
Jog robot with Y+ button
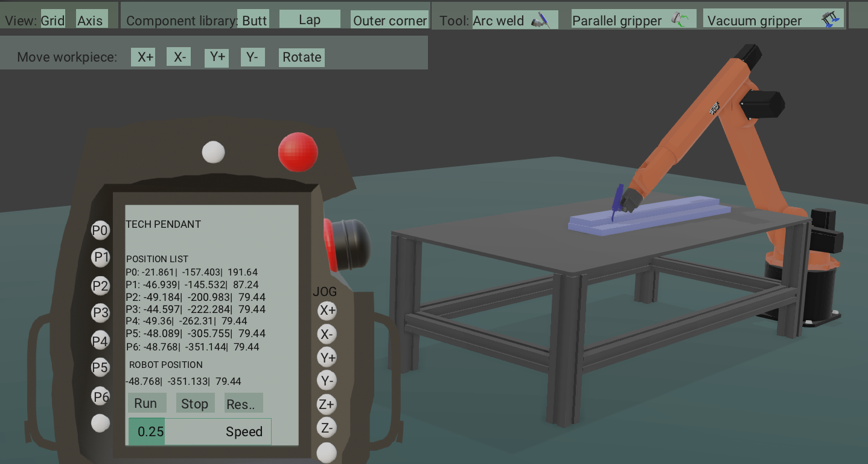click(327, 358)
